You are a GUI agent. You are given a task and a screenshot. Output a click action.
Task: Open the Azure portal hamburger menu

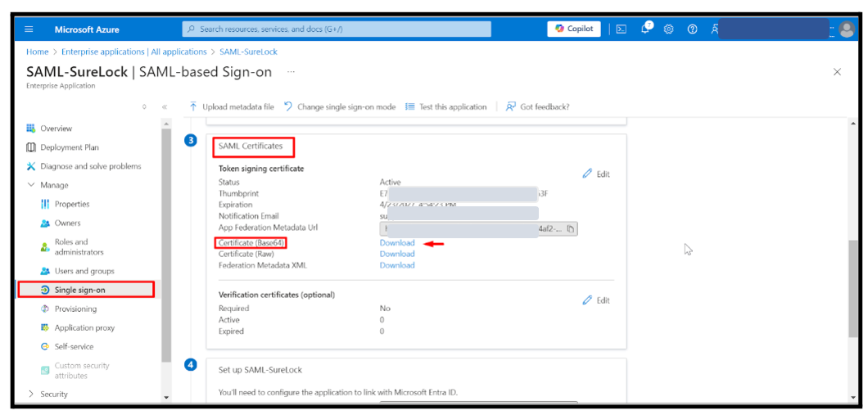[29, 29]
